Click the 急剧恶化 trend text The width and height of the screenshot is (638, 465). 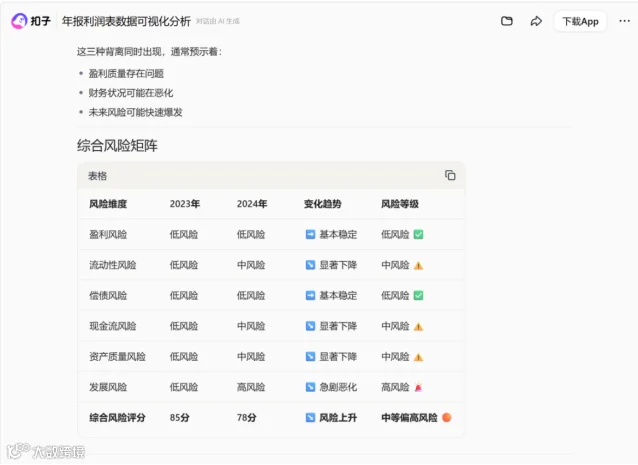point(338,387)
